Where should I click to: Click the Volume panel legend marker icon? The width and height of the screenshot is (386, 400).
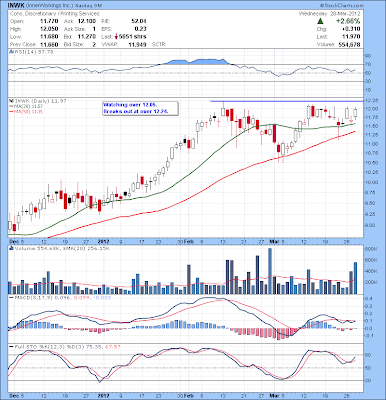click(x=10, y=248)
